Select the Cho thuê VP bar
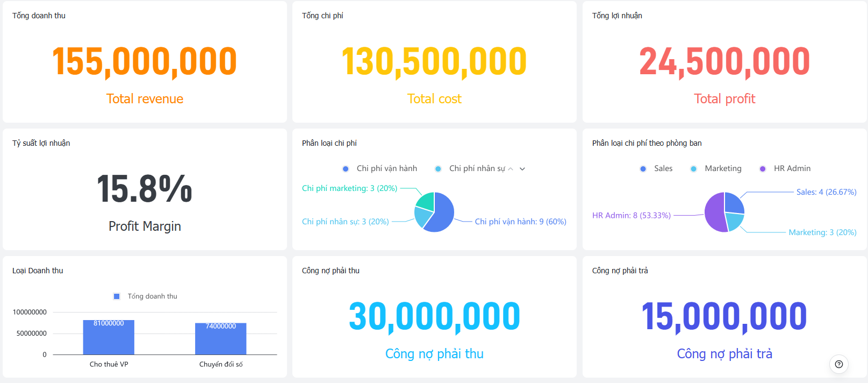This screenshot has height=383, width=868. [x=109, y=337]
